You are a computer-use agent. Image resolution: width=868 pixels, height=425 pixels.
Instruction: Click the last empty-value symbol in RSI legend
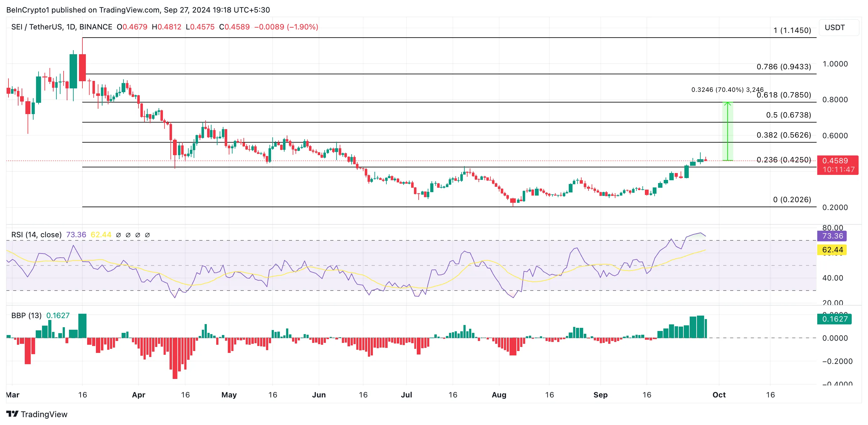[x=147, y=235]
